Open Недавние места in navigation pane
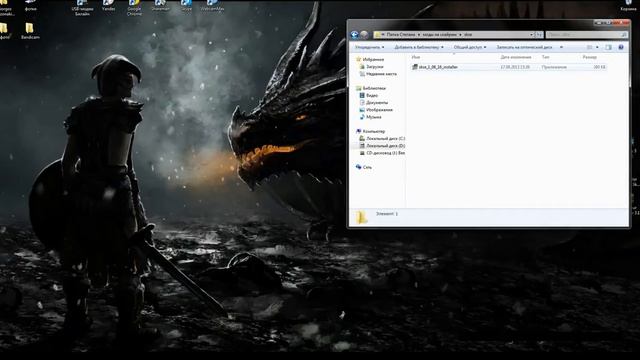Screen dimensions: 640x360 [x=378, y=74]
